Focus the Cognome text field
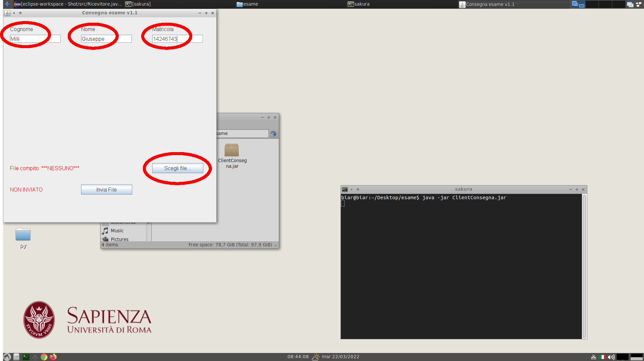The image size is (644, 361). click(35, 39)
